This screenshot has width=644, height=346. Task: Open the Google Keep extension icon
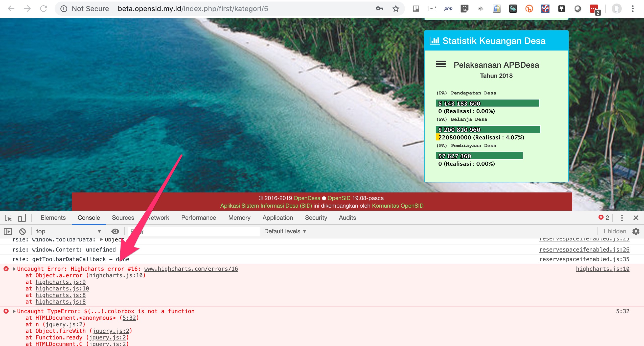[x=464, y=9]
